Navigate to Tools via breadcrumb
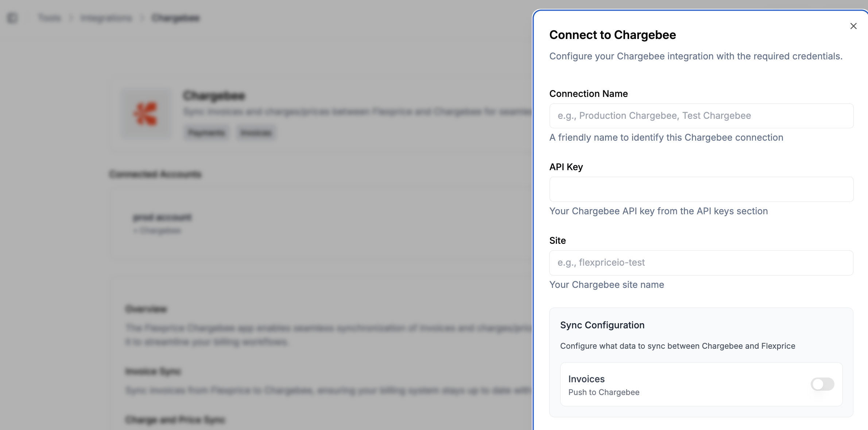 pos(50,18)
